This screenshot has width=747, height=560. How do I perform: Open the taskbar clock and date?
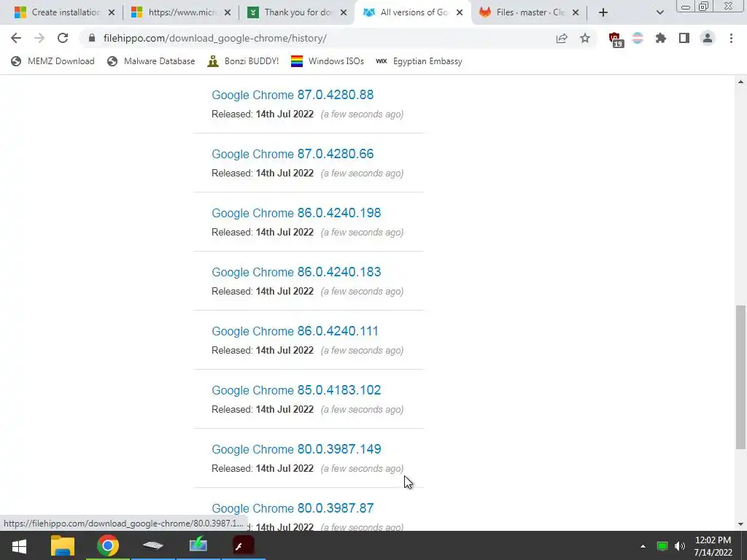pos(713,546)
